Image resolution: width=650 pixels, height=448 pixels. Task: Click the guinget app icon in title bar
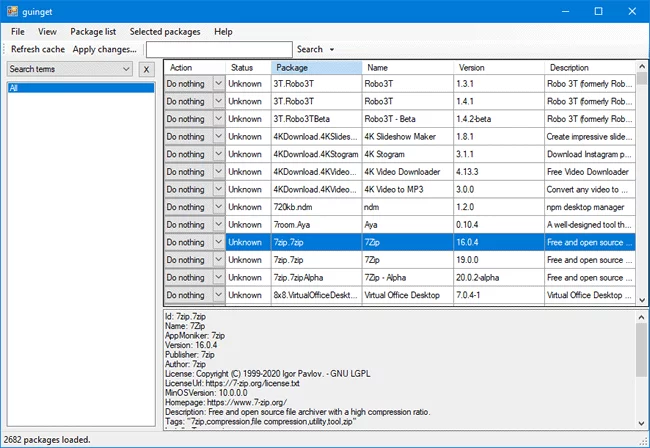pos(12,11)
